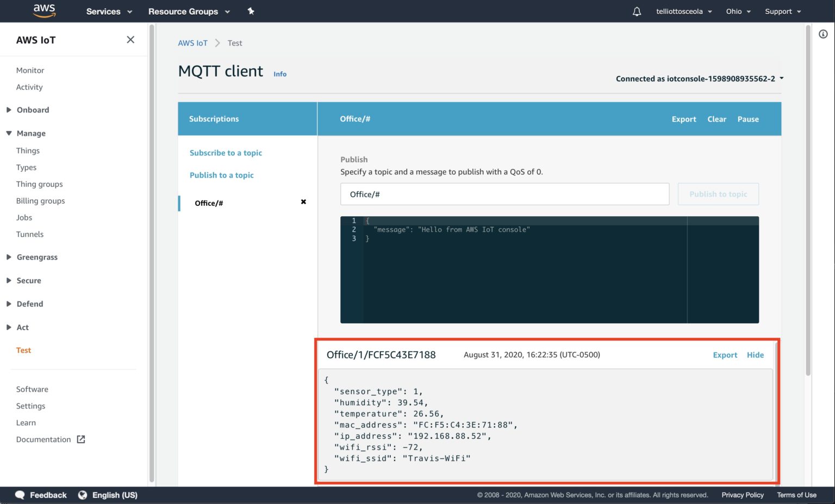Click inside the message JSON editor

click(550, 269)
